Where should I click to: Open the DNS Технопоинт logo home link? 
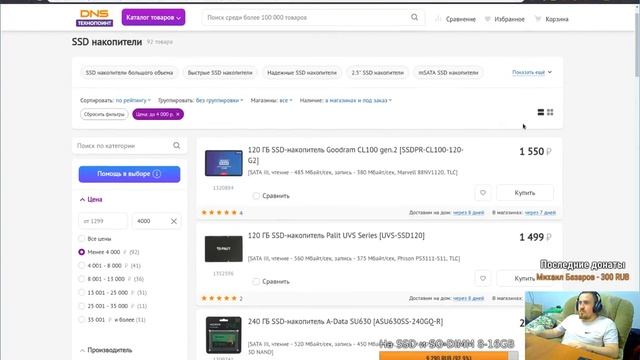[94, 18]
